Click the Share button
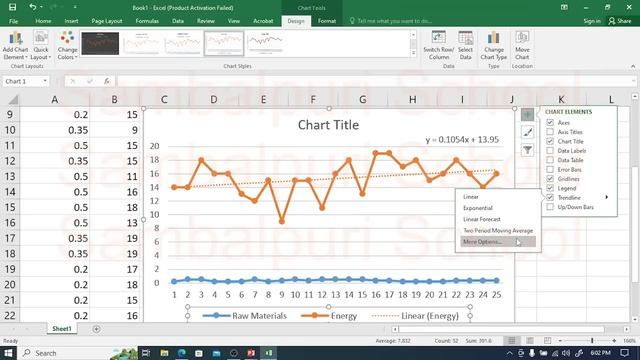Image resolution: width=640 pixels, height=360 pixels. coord(620,21)
